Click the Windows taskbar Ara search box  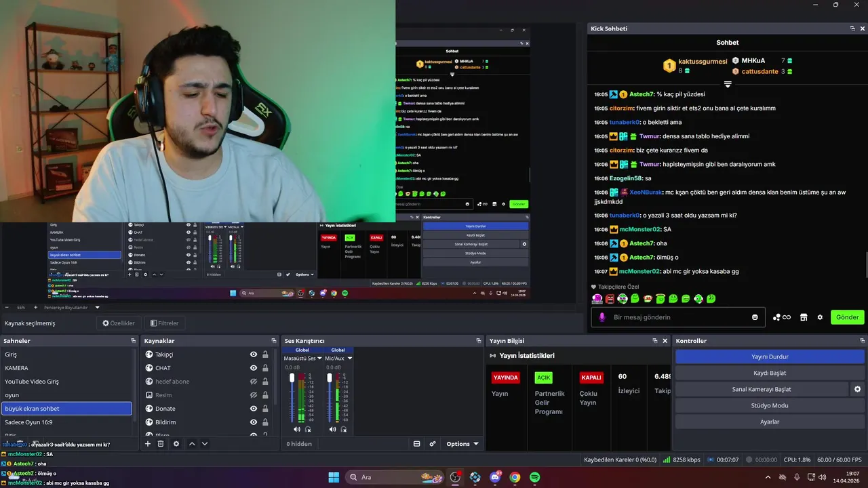(x=395, y=477)
